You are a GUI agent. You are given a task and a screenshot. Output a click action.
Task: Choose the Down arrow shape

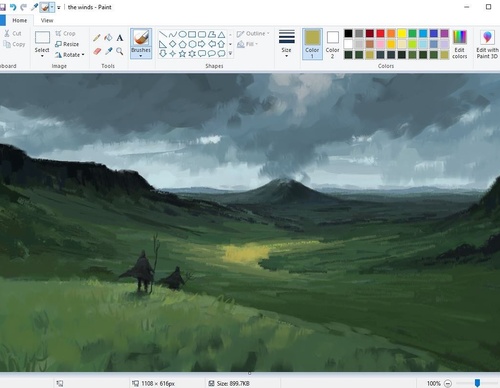(x=163, y=54)
